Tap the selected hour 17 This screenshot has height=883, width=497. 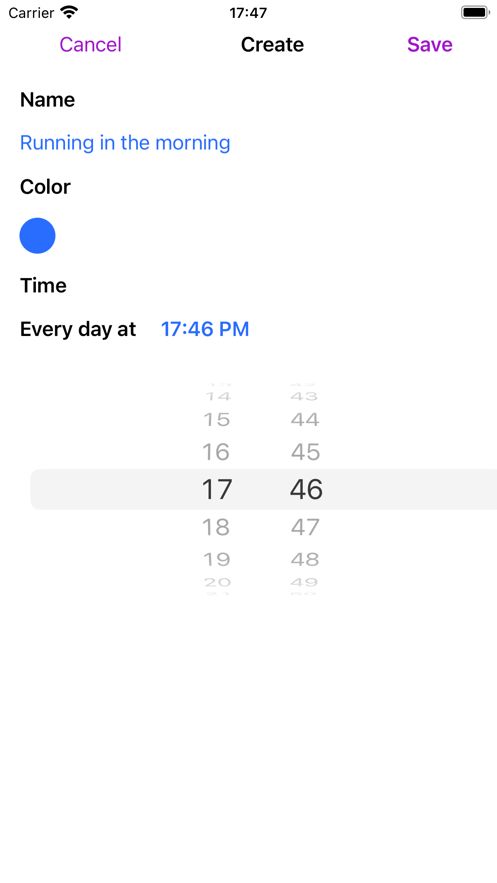(217, 489)
